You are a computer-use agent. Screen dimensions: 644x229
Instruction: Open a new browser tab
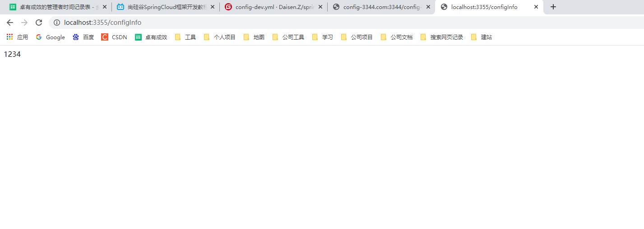pos(553,7)
